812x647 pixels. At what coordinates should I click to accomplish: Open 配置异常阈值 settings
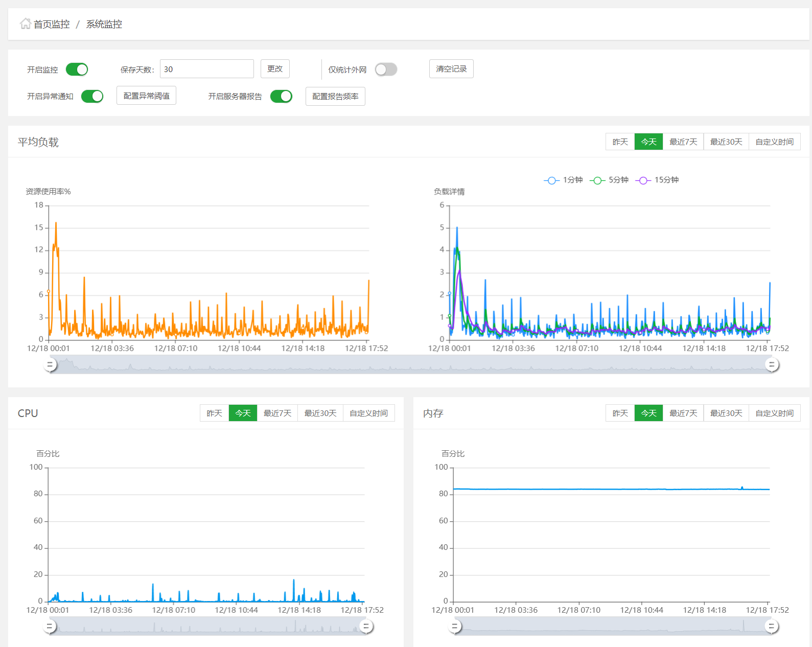point(146,96)
